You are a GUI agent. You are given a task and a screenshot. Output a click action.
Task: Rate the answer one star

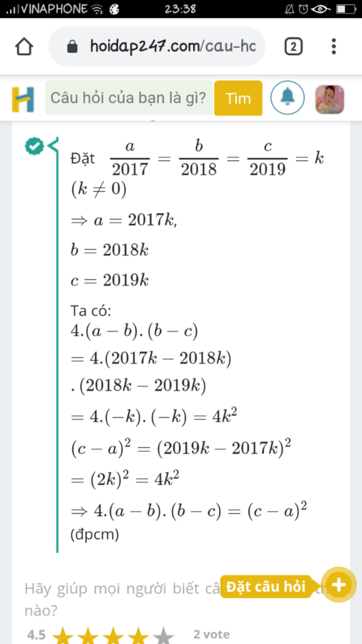[63, 636]
